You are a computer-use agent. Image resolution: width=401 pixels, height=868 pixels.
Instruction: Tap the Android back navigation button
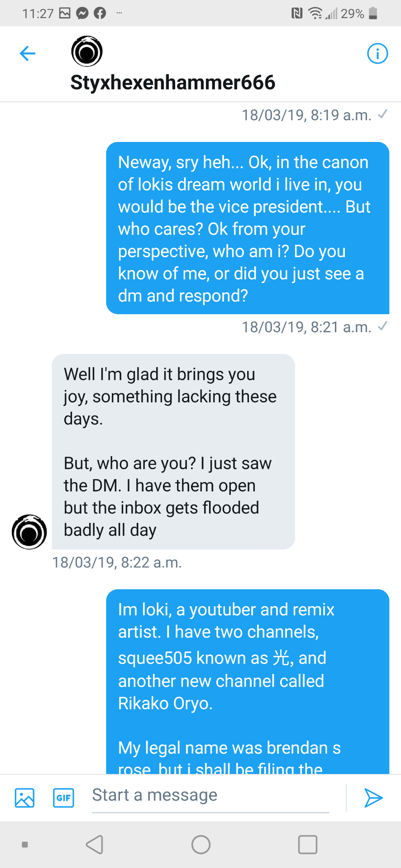[x=95, y=844]
